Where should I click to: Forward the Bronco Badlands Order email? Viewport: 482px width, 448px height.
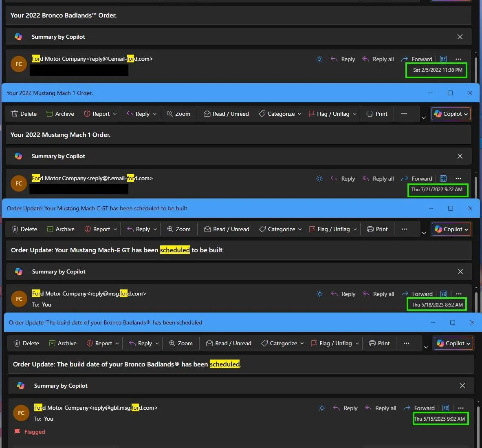click(417, 59)
